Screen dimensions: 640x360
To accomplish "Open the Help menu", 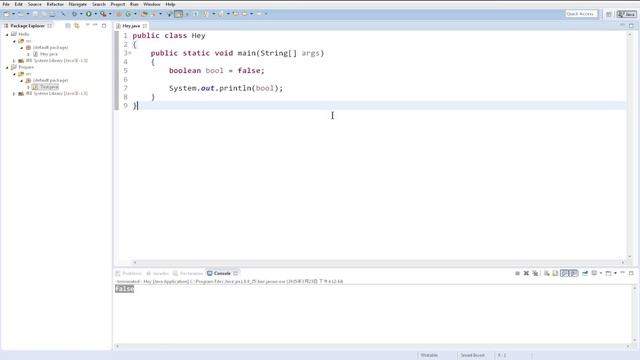I will pyautogui.click(x=170, y=4).
